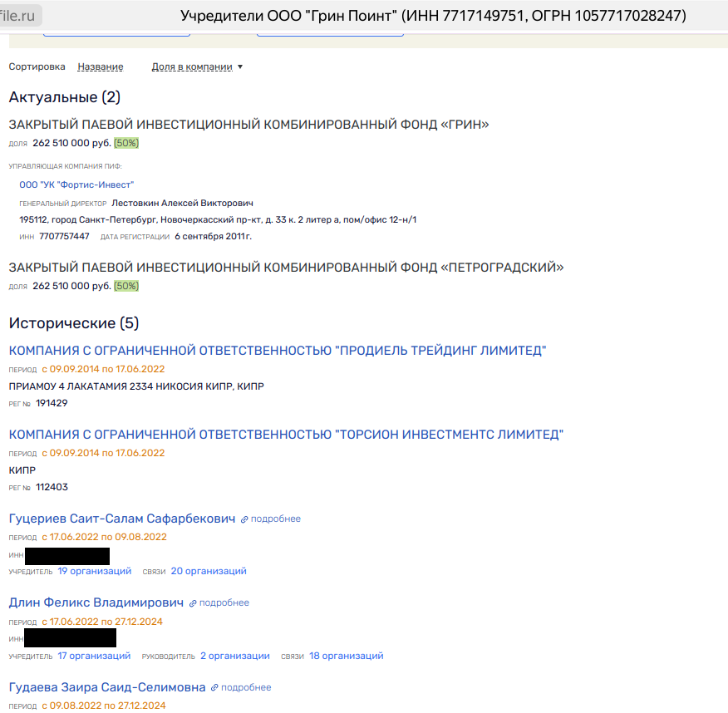Click chain icon next to Длин Феликс name
Viewport: 728px width, 713px height.
coord(193,603)
